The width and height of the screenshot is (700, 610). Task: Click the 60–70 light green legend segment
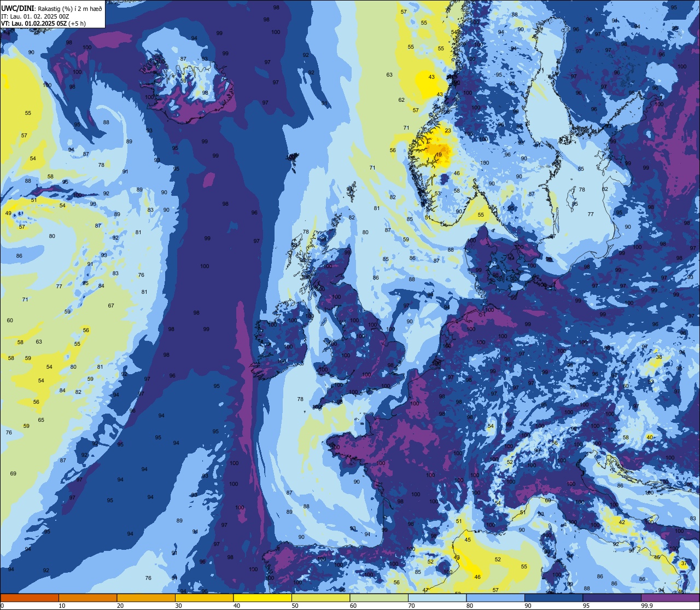pos(379,597)
